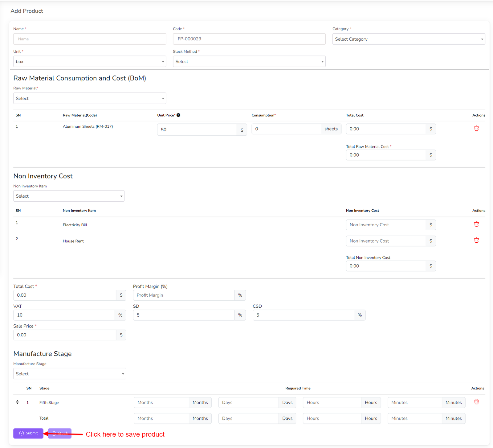Delete the Electricity Bill cost row

point(476,224)
